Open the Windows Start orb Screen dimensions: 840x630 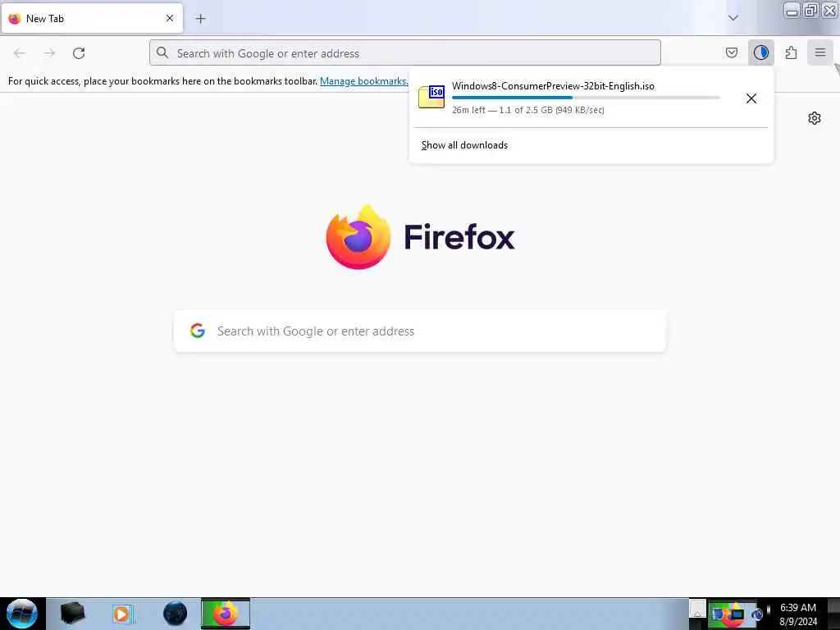tap(21, 614)
